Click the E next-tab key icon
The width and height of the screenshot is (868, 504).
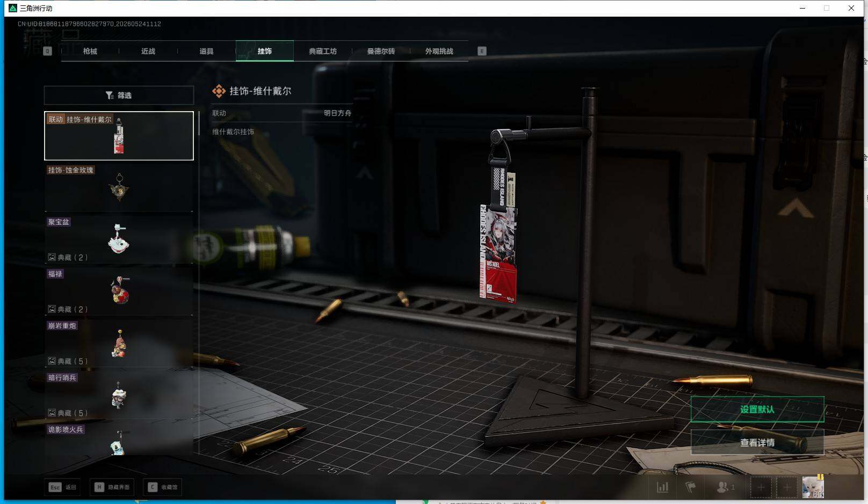click(x=482, y=51)
